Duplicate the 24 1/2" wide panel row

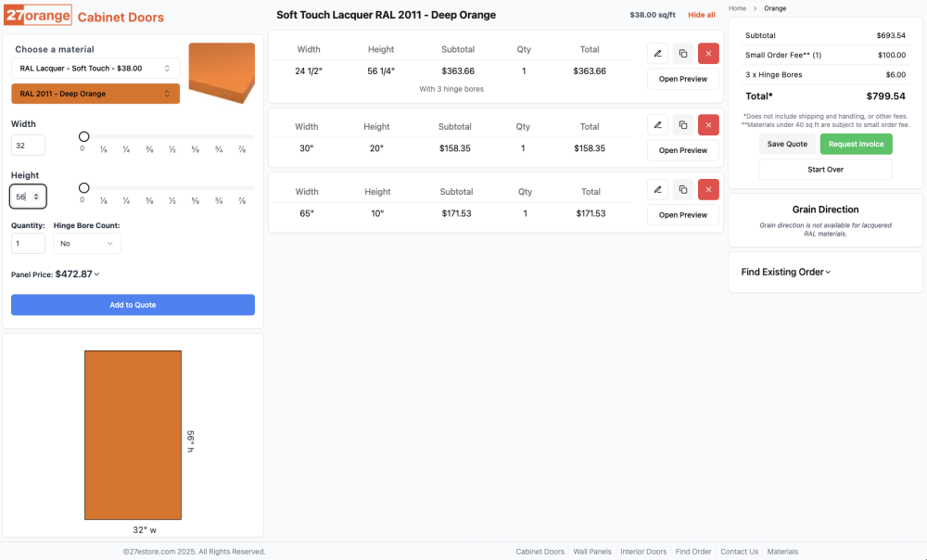(x=683, y=54)
